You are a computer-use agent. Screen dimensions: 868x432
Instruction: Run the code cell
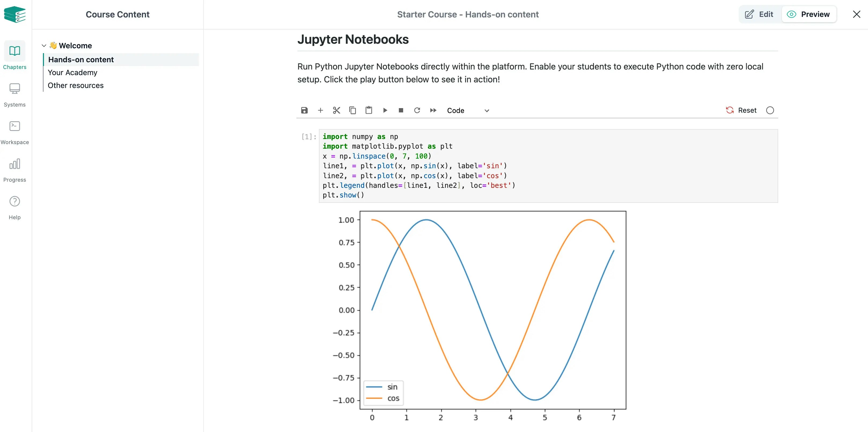pos(385,110)
